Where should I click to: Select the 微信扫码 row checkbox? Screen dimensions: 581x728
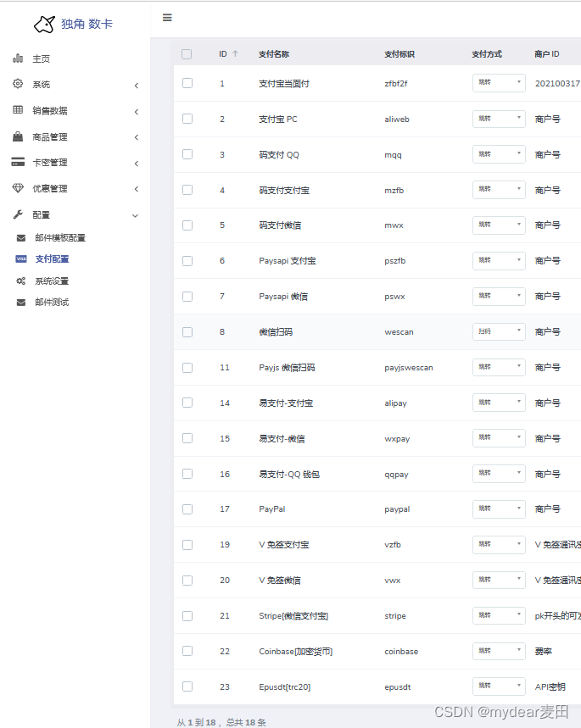[x=187, y=332]
